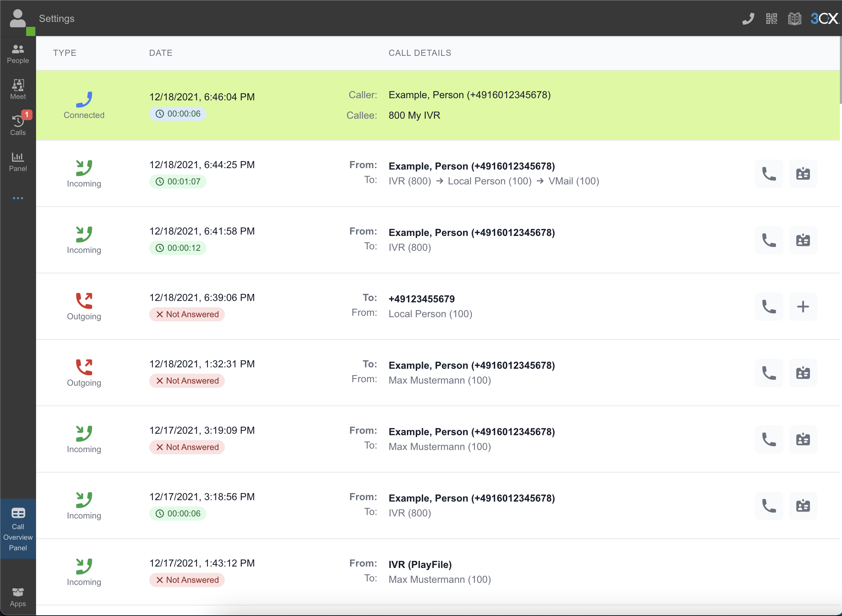The width and height of the screenshot is (842, 616).
Task: Add +49123455679 as new contact
Action: tap(802, 307)
